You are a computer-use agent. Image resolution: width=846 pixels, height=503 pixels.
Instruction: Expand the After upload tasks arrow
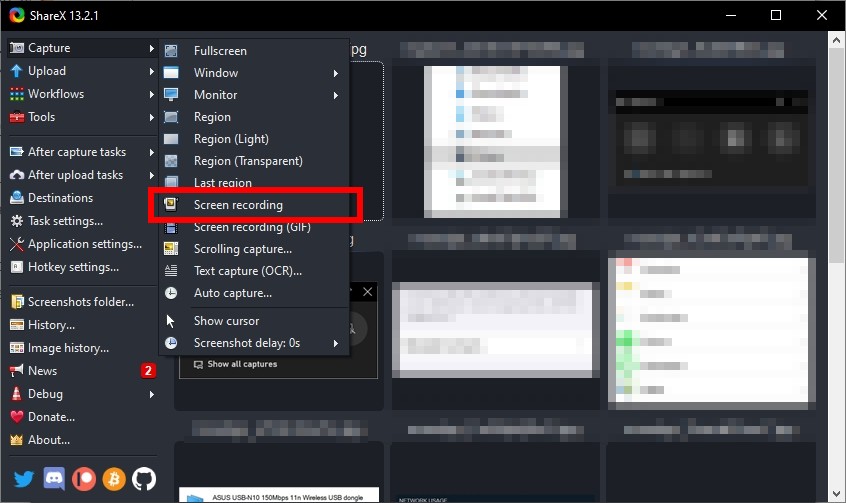click(152, 175)
